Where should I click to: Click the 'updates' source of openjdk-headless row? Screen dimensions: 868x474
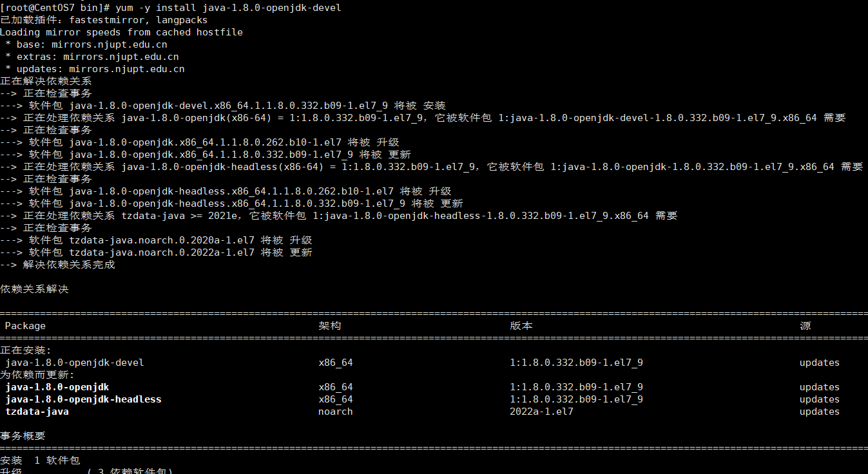coord(820,399)
